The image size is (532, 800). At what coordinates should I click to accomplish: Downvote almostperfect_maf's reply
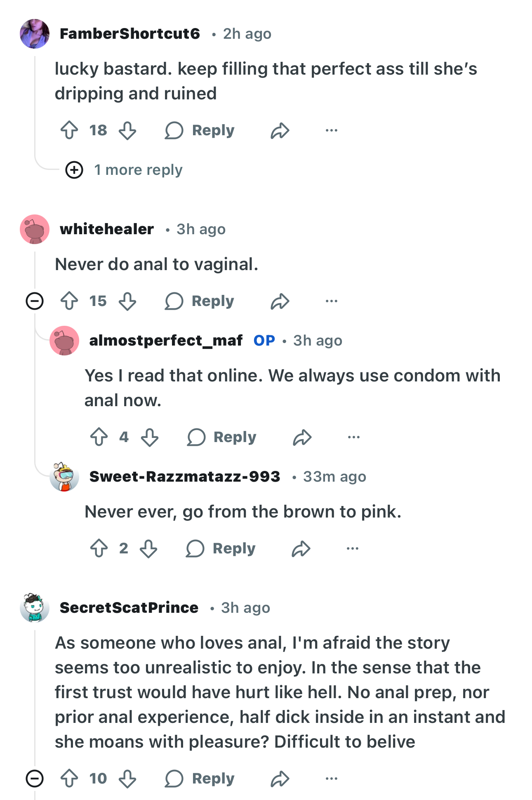(x=149, y=437)
